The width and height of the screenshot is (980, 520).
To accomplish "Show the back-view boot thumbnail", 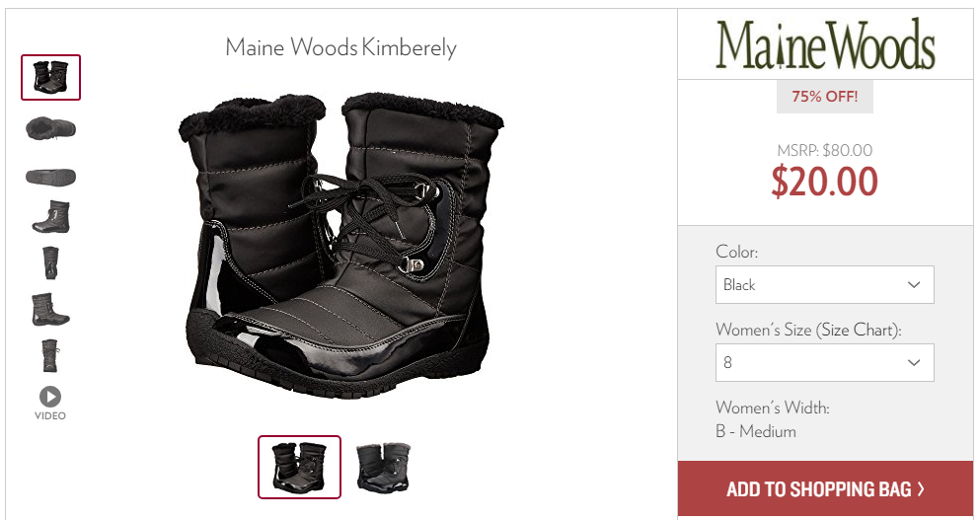I will (50, 263).
